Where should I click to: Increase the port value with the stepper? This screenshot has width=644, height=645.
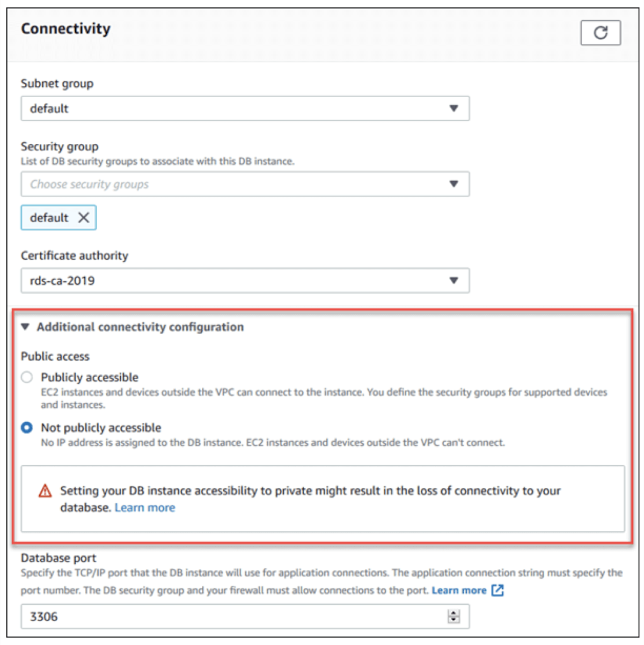click(453, 612)
